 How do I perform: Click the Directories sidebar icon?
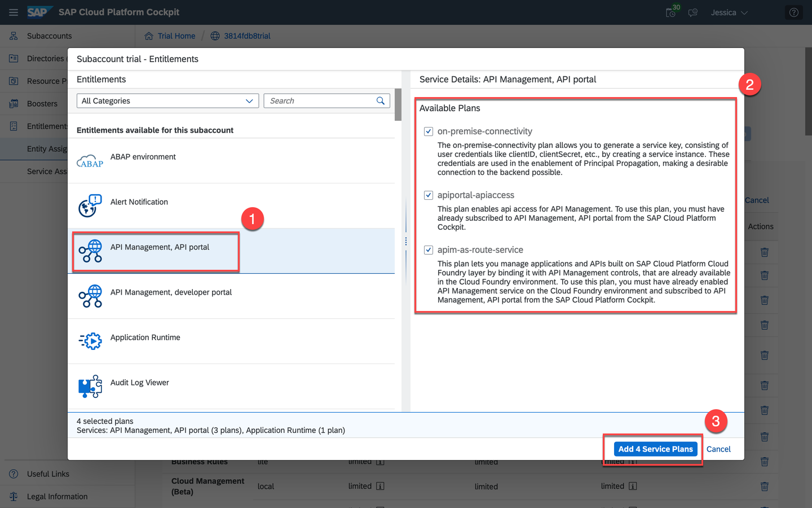[14, 58]
